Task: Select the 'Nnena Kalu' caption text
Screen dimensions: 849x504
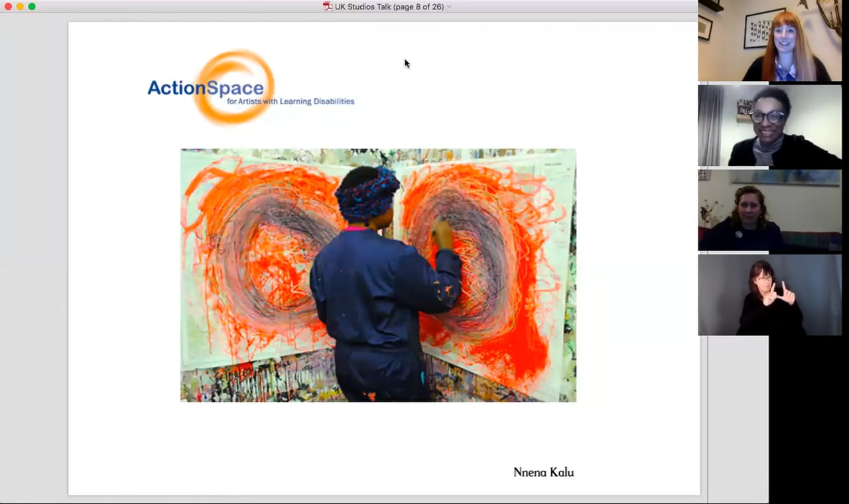Action: point(543,472)
